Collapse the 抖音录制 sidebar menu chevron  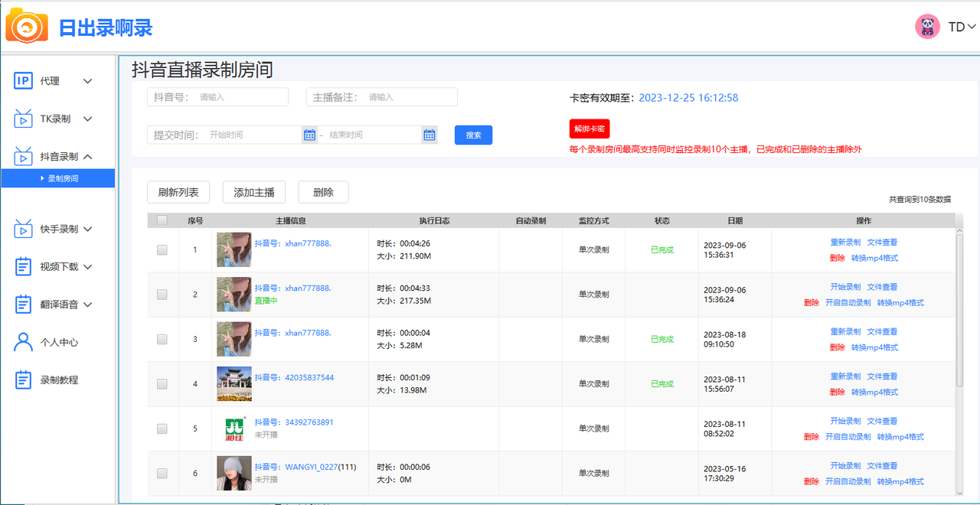(x=87, y=156)
